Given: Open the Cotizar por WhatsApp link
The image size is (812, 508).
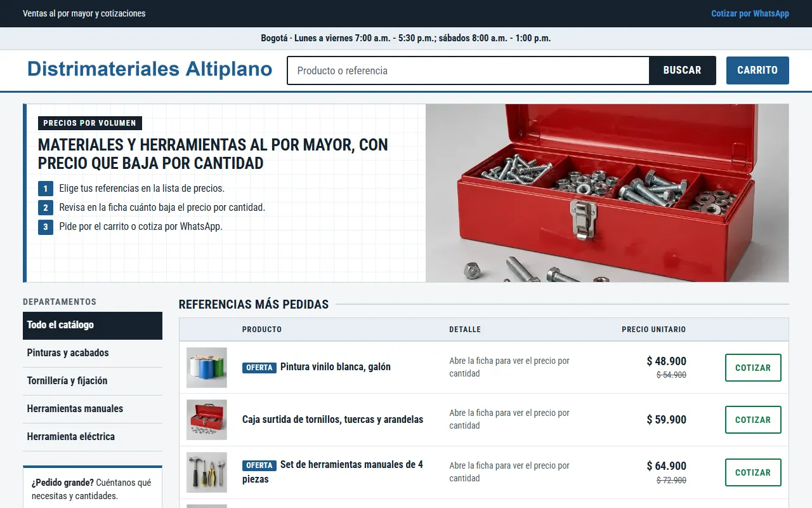Looking at the screenshot, I should click(x=750, y=13).
